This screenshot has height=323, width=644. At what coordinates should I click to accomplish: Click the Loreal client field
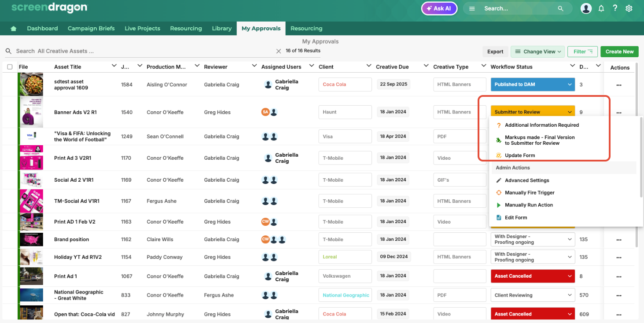[345, 257]
